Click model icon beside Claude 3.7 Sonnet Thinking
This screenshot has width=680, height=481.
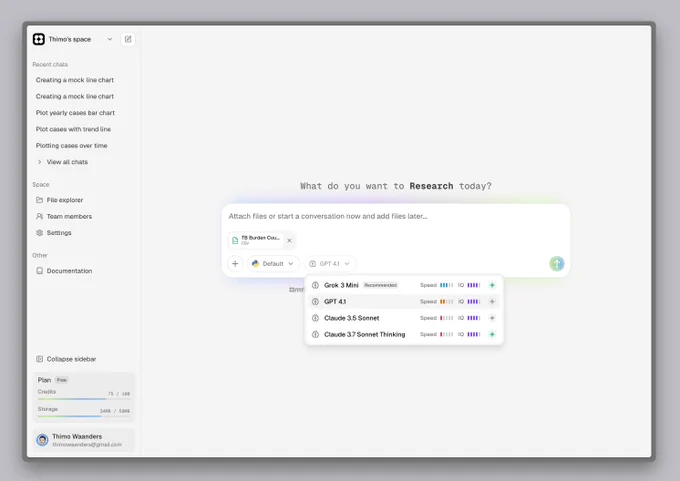coord(315,334)
